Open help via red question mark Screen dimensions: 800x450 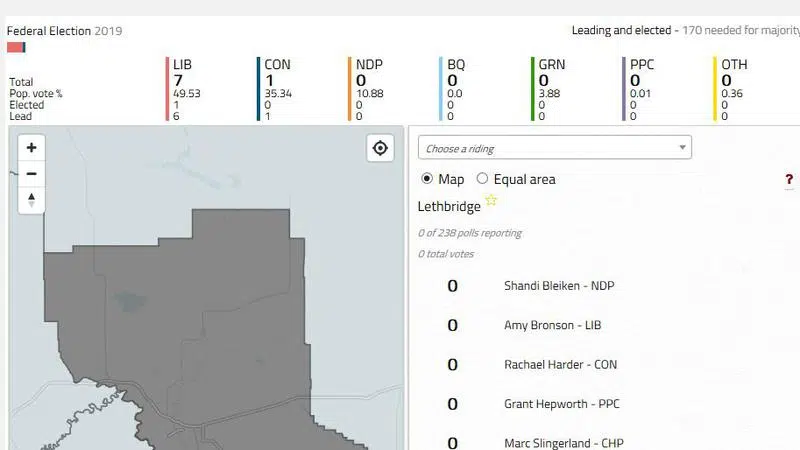click(789, 180)
